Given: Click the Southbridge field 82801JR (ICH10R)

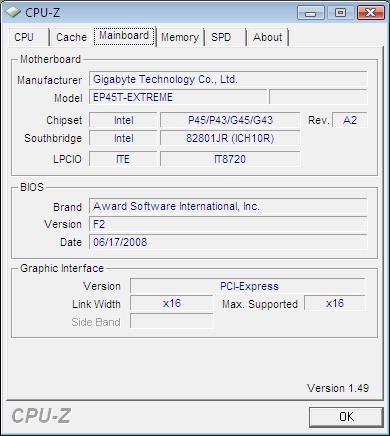Looking at the screenshot, I should point(230,138).
